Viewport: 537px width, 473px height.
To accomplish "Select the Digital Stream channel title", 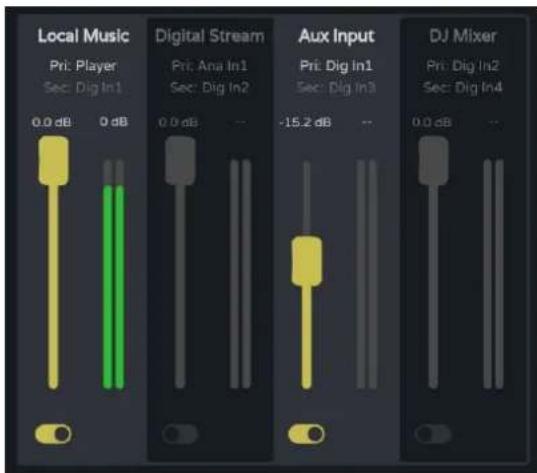I will click(x=210, y=36).
